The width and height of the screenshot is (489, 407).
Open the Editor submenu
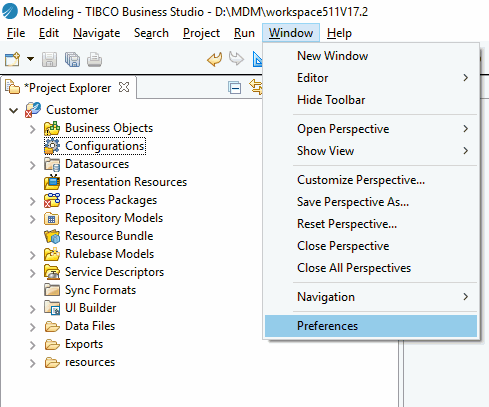(x=371, y=78)
